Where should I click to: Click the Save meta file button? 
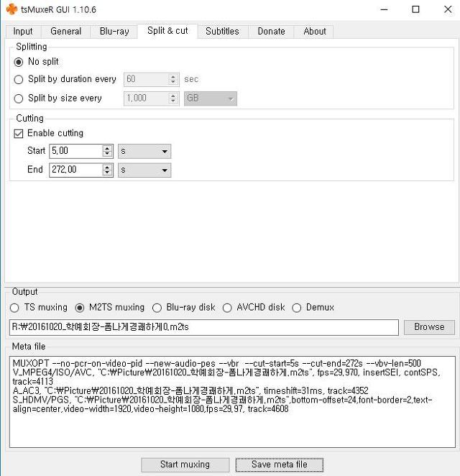pos(279,464)
